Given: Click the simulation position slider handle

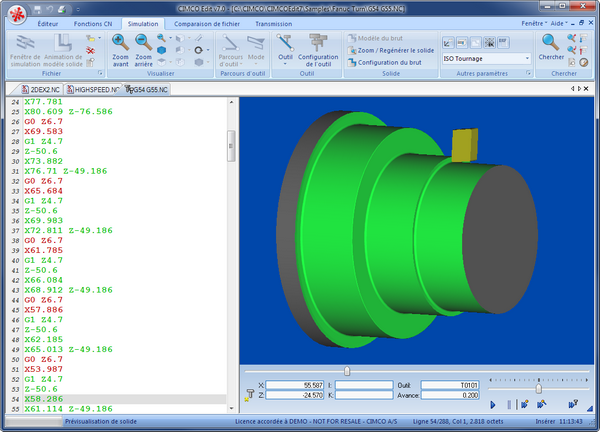Looking at the screenshot, I should [x=347, y=371].
